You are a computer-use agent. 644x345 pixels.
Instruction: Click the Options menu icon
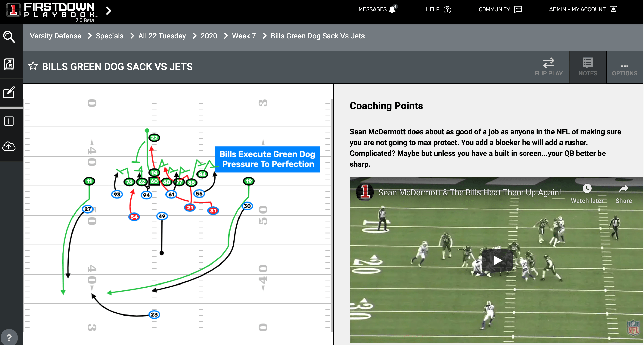pos(624,66)
